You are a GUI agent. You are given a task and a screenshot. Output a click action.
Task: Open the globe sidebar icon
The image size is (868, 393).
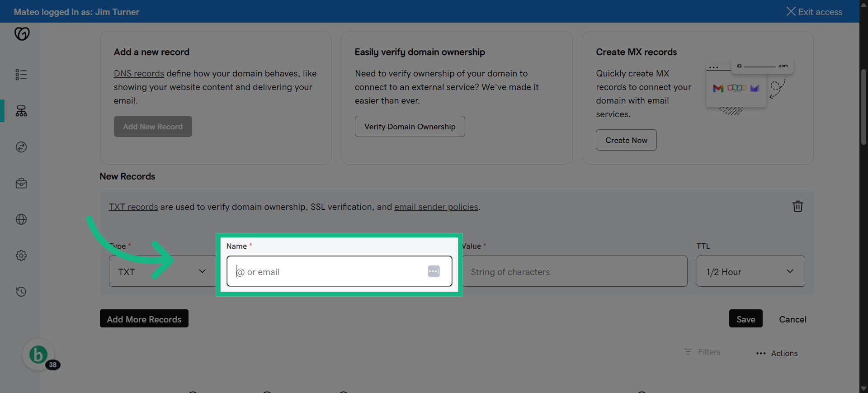click(x=21, y=219)
